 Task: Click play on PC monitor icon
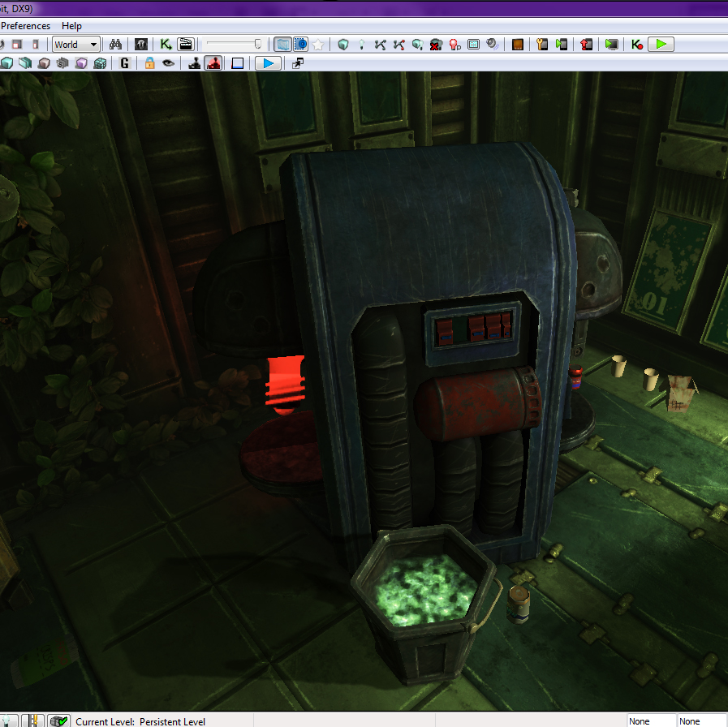[x=611, y=45]
